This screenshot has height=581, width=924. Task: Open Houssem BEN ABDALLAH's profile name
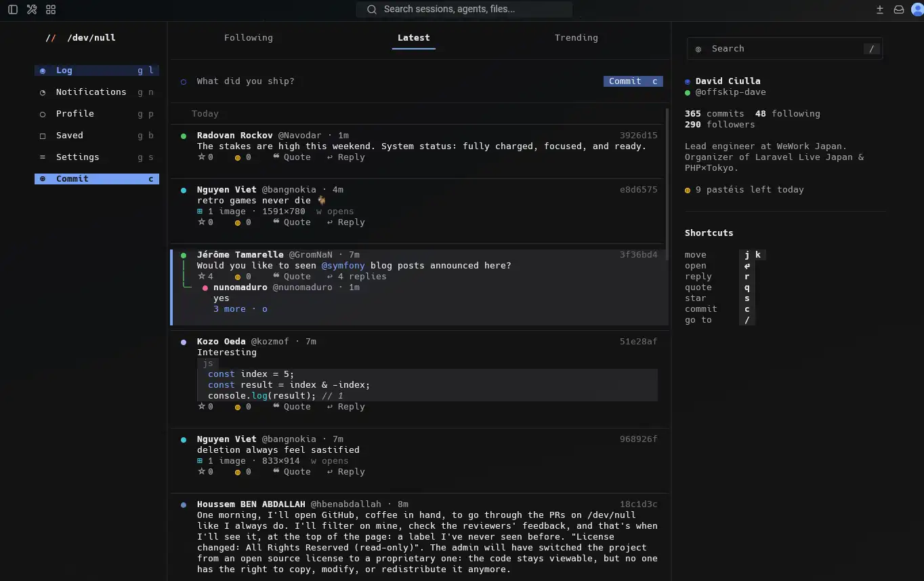251,504
